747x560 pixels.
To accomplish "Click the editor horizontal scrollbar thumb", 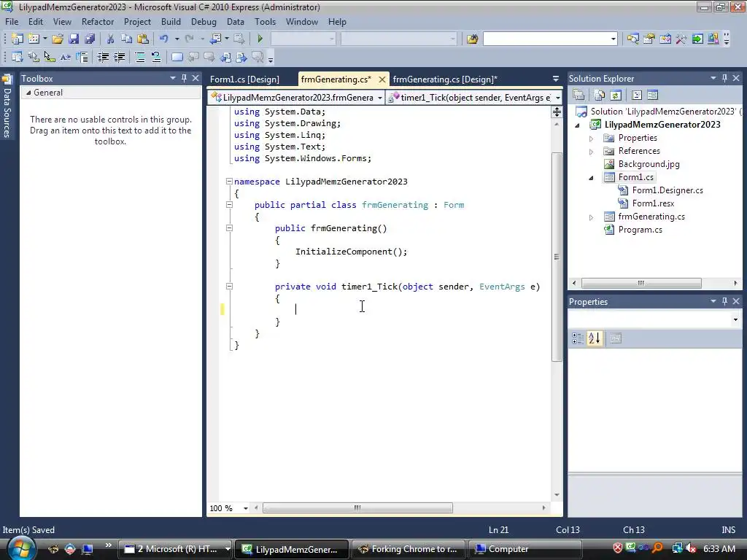I will click(357, 508).
